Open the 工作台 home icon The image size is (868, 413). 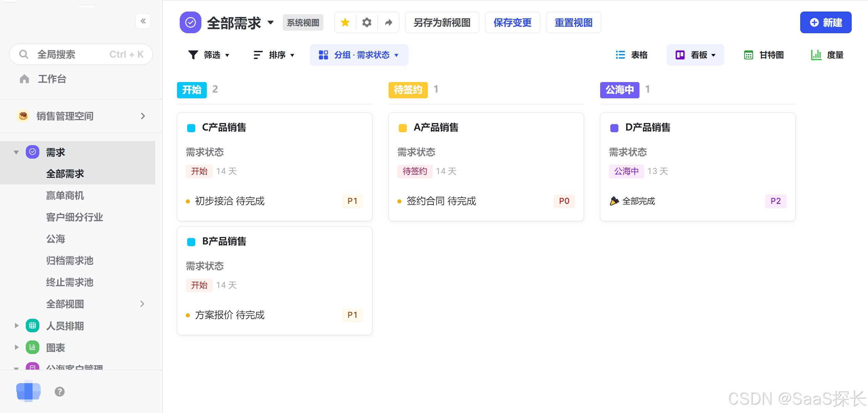pos(24,79)
